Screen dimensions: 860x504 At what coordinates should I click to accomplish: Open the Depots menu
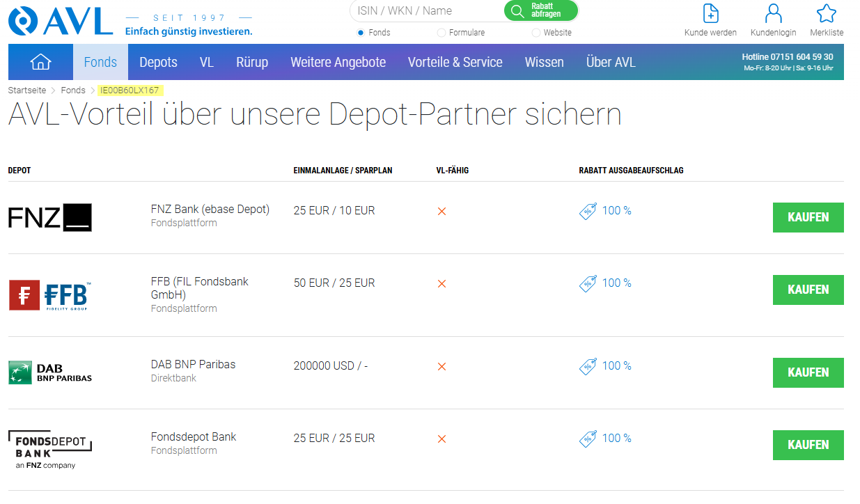pos(158,62)
